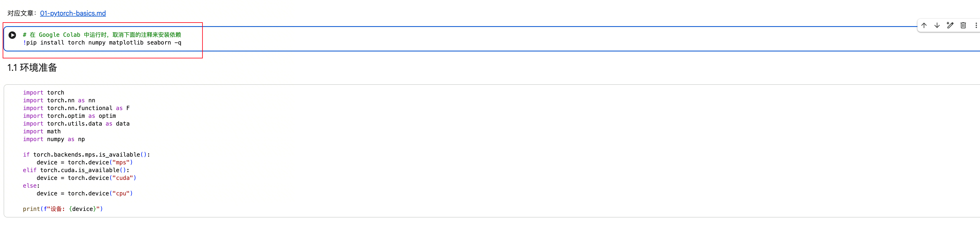980x225 pixels.
Task: Click the 'import torch.optim as optim' line
Action: pos(69,116)
